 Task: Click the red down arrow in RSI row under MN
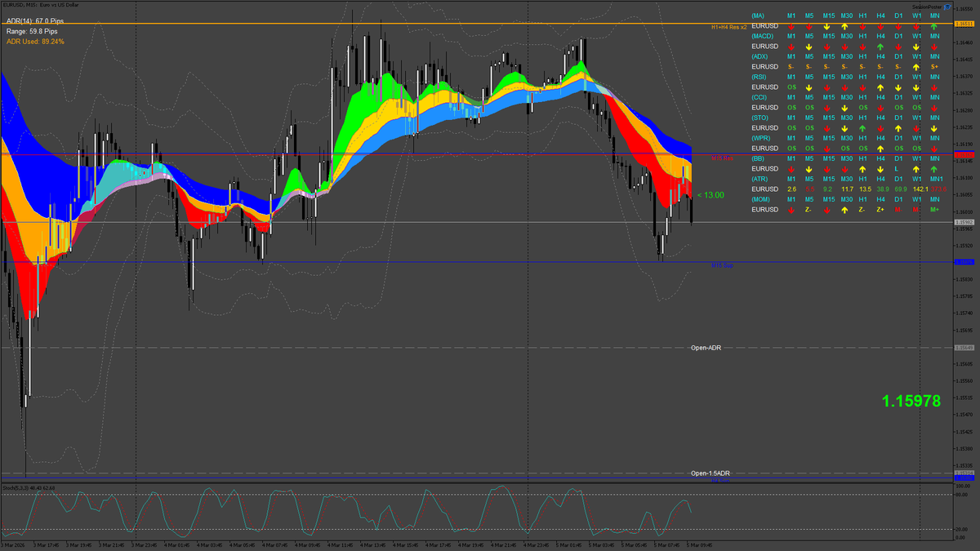(x=934, y=87)
